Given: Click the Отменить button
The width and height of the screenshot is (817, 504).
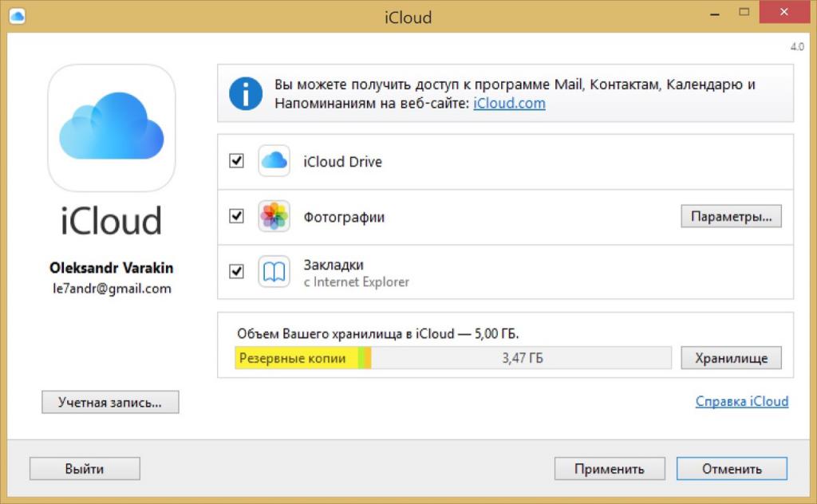Looking at the screenshot, I should click(x=732, y=468).
